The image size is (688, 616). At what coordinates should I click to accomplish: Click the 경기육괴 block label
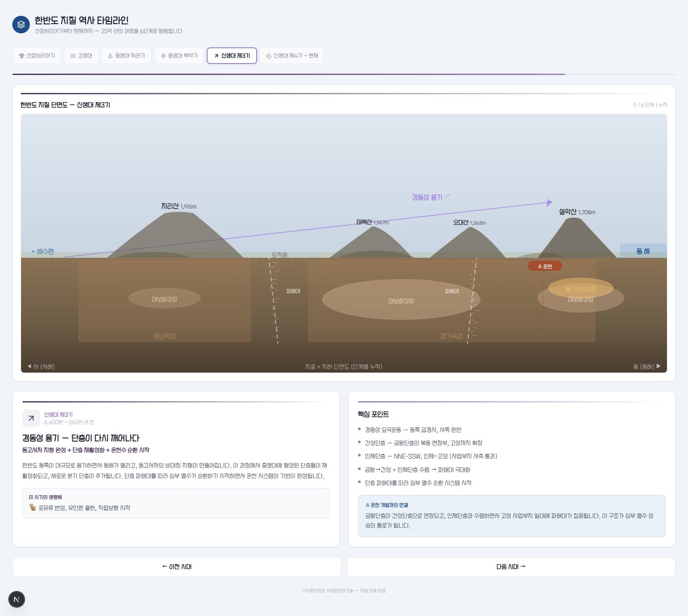(x=451, y=336)
